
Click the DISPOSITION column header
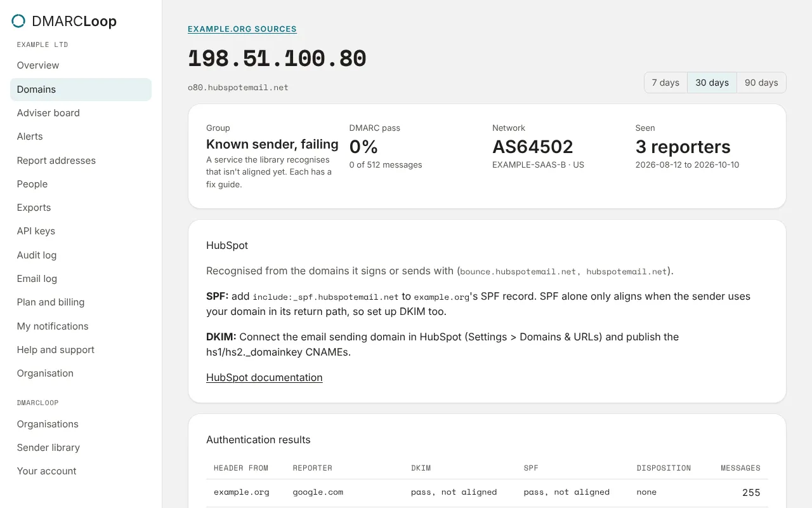pyautogui.click(x=664, y=468)
